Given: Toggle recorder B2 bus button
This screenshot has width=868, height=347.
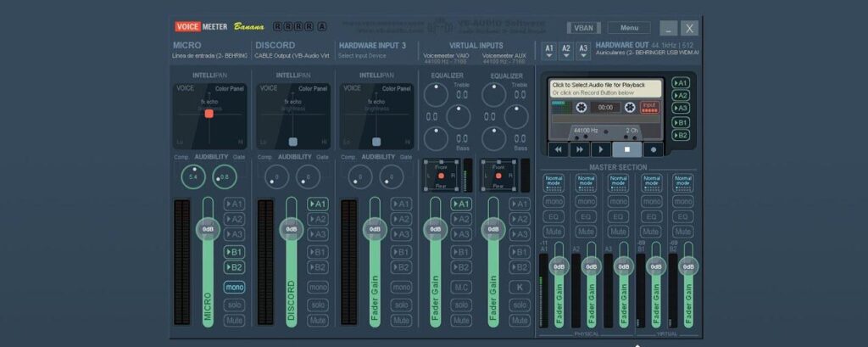Looking at the screenshot, I should [681, 135].
